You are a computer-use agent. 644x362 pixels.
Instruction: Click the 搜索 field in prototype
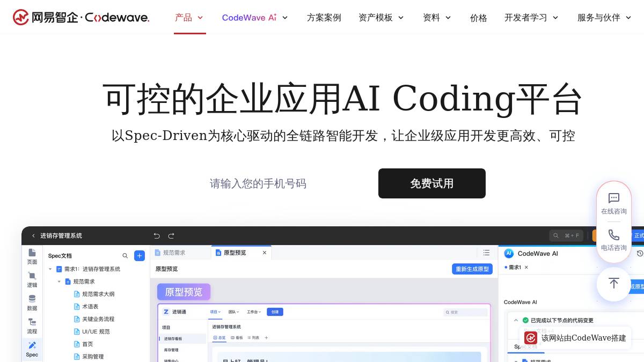[465, 312]
